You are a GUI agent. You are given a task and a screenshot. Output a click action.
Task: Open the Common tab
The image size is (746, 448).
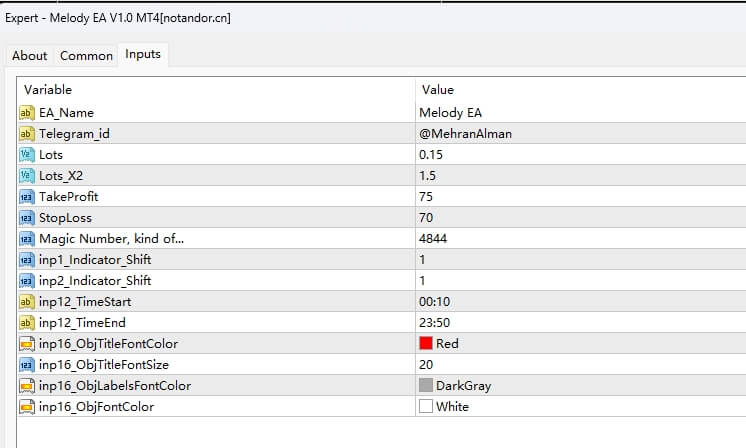coord(86,56)
